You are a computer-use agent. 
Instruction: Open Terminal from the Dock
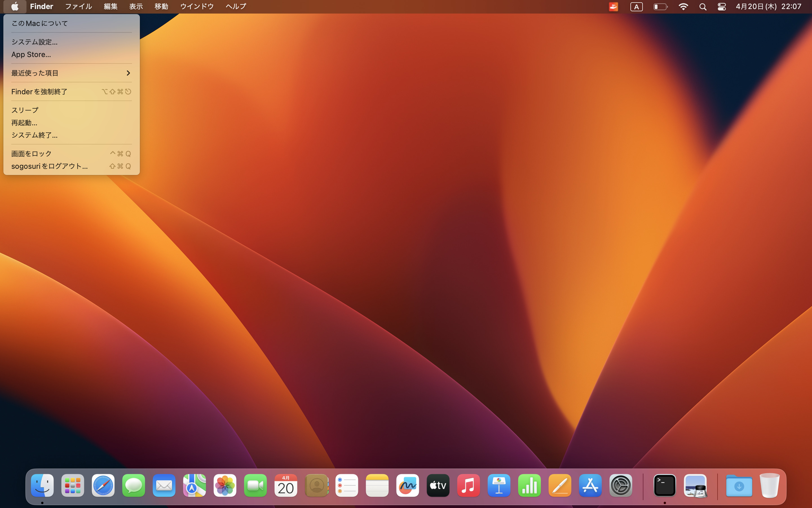[665, 485]
